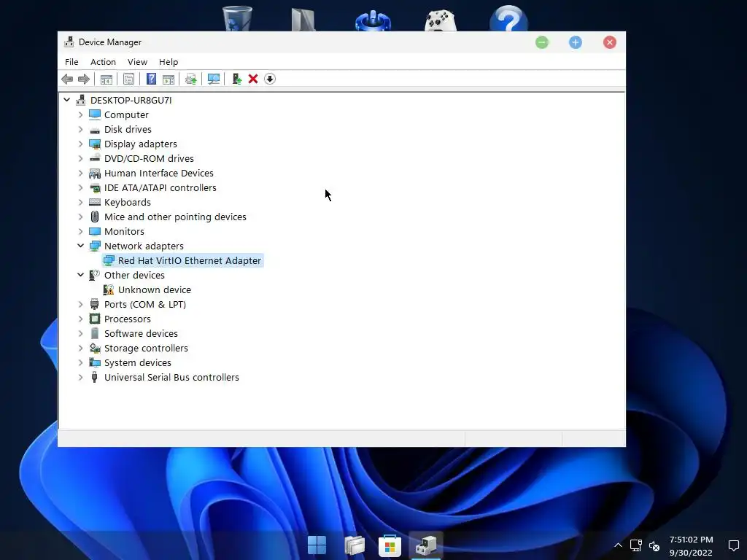Select Red Hat VirtIO Ethernet Adapter
Screen dimensions: 747x560
(190, 260)
